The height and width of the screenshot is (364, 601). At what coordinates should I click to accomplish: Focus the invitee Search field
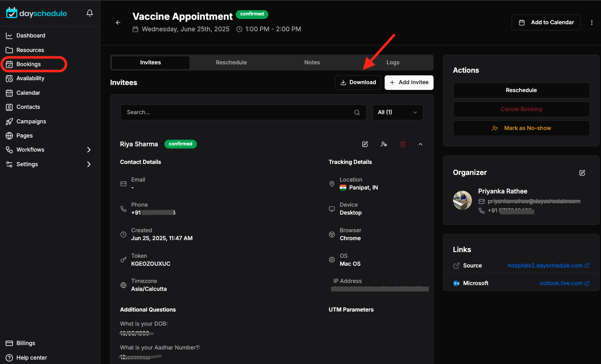(x=243, y=112)
